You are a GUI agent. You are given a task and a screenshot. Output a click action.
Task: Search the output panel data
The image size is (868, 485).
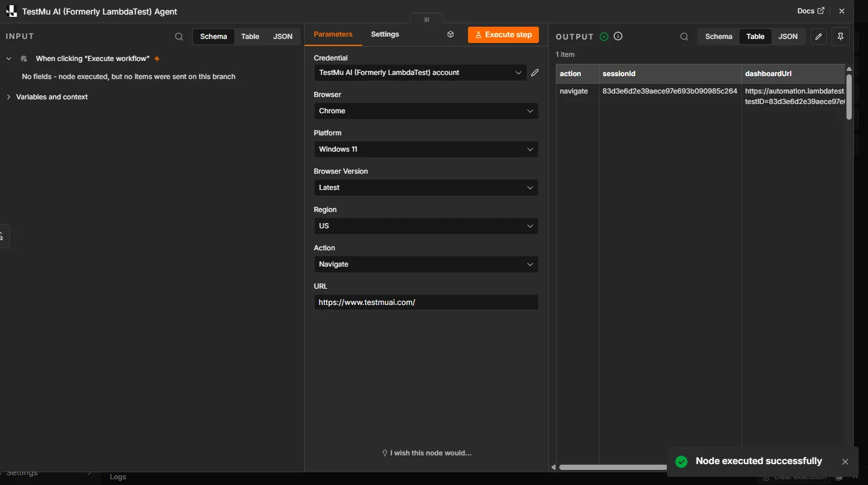684,37
